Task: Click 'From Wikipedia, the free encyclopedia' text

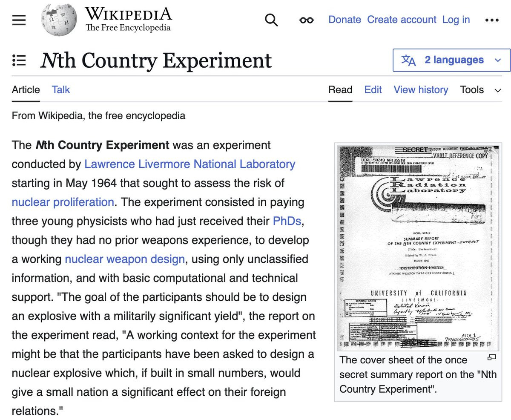Action: (98, 116)
